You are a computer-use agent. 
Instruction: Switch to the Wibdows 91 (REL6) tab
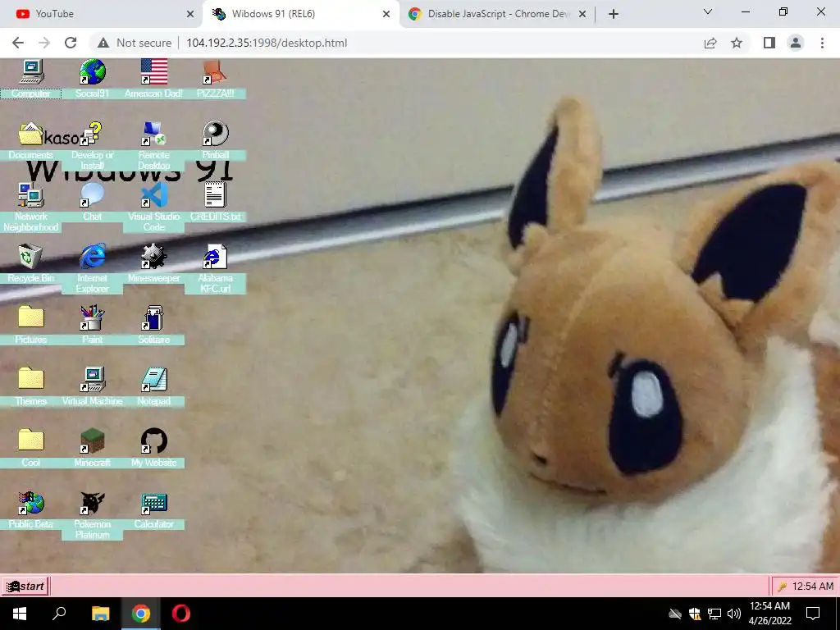pos(300,14)
